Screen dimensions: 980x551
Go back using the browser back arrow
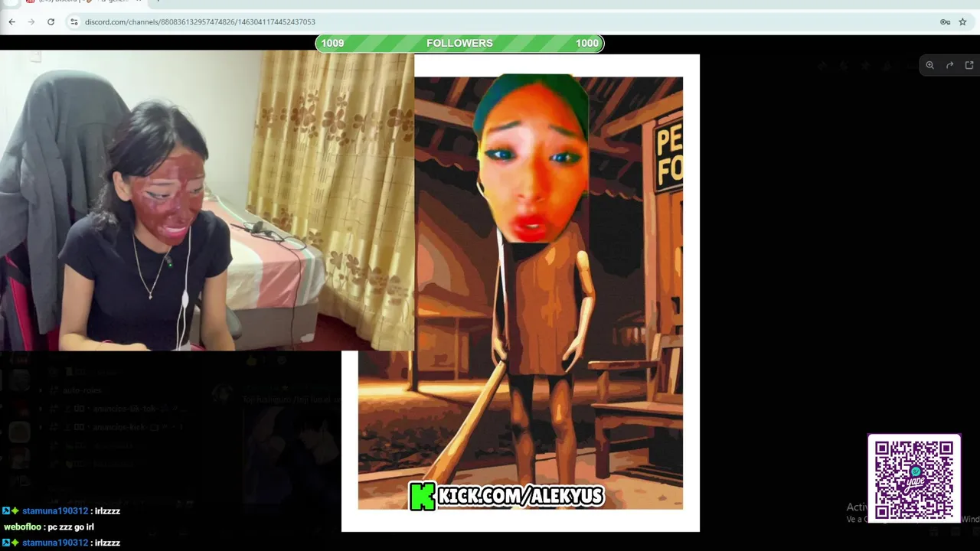[11, 22]
